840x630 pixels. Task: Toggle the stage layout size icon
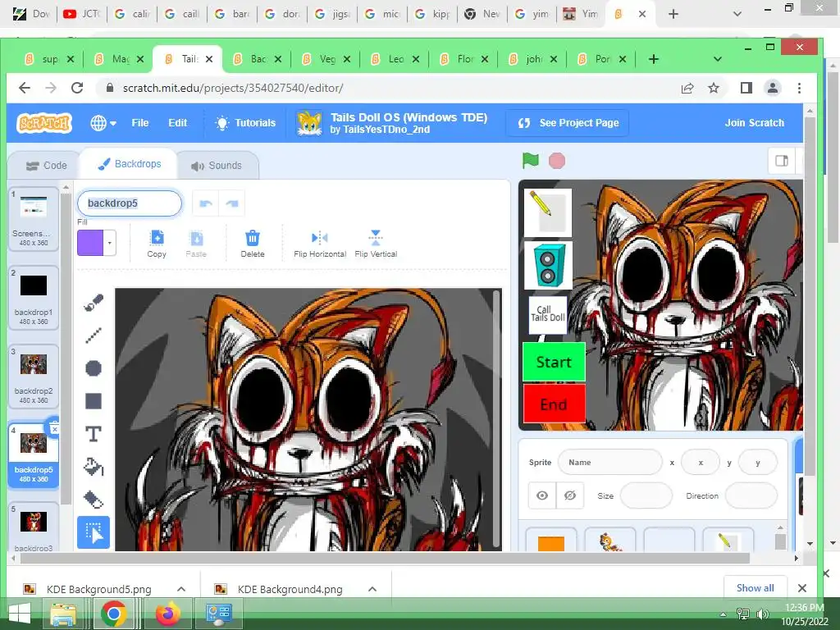click(782, 161)
